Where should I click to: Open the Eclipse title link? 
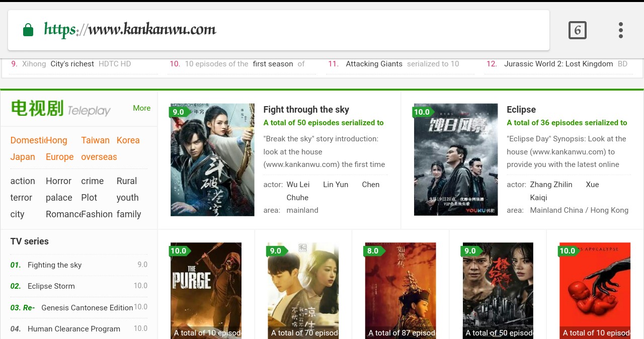point(521,110)
